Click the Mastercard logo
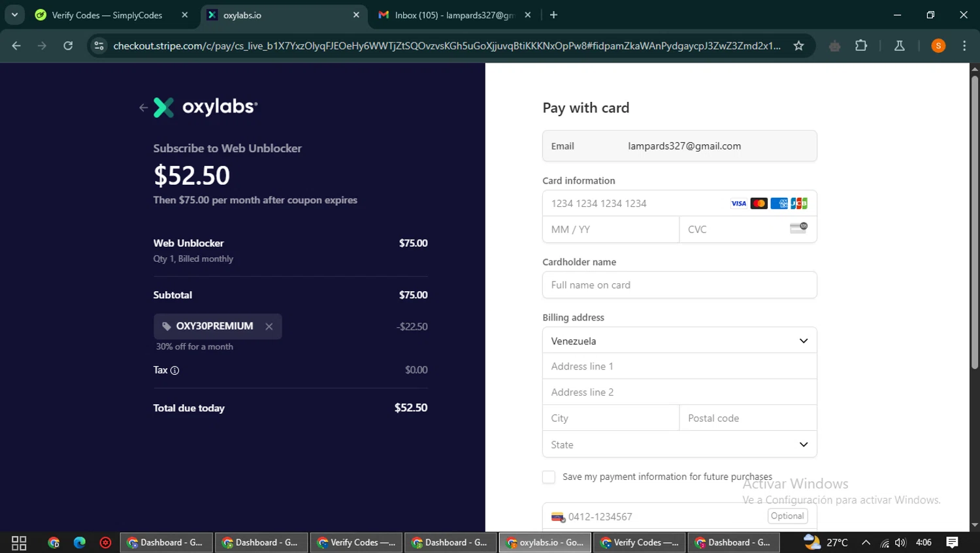The image size is (980, 553). (x=759, y=204)
